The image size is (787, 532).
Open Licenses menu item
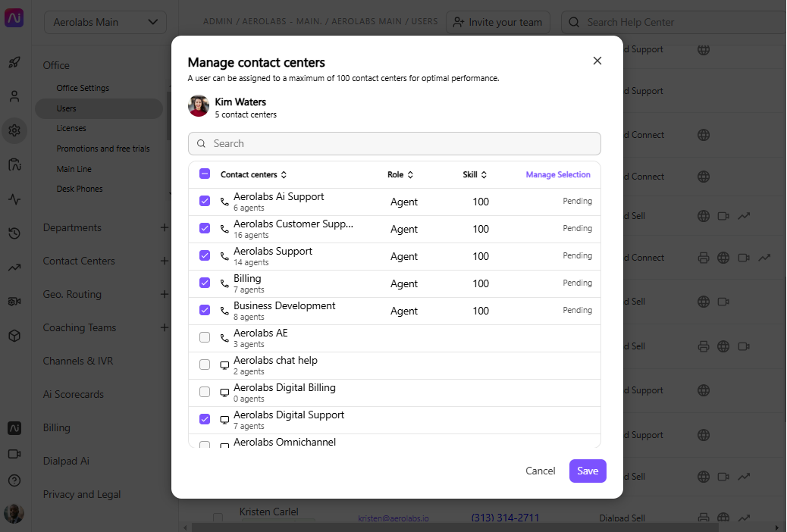[71, 128]
